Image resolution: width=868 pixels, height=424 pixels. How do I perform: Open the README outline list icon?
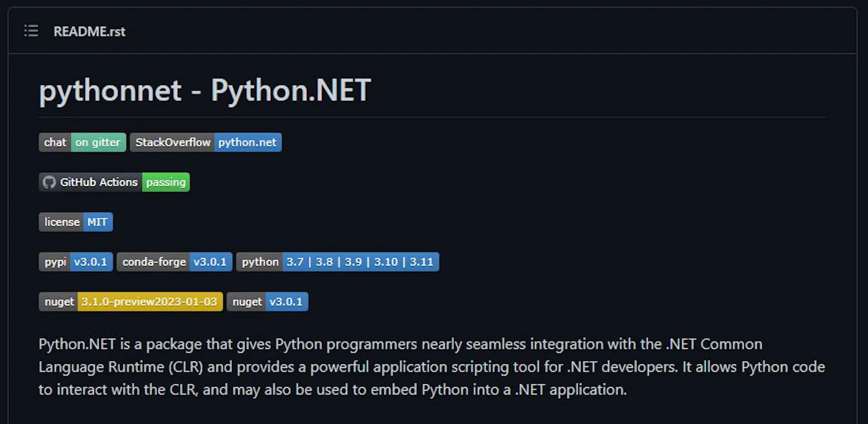coord(31,31)
